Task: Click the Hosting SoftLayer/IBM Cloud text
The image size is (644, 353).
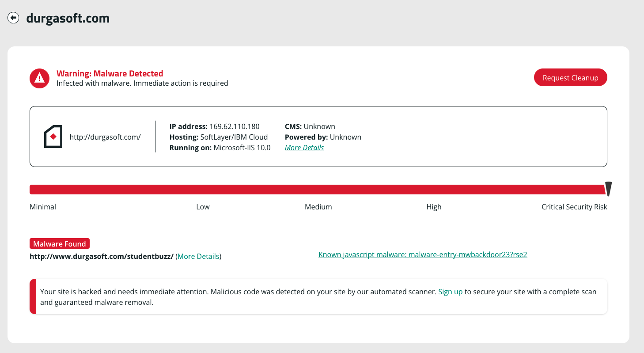Action: (219, 137)
